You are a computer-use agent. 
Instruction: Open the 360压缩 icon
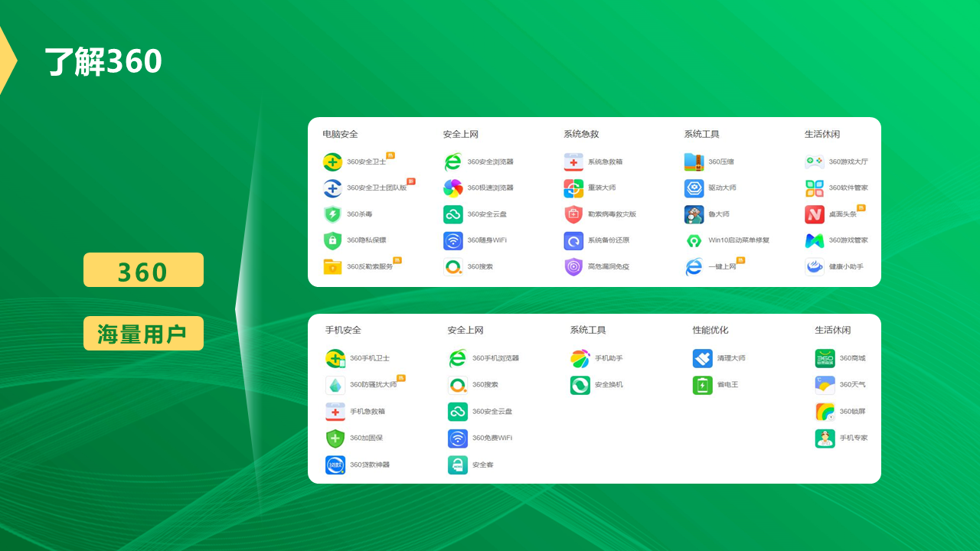click(694, 162)
